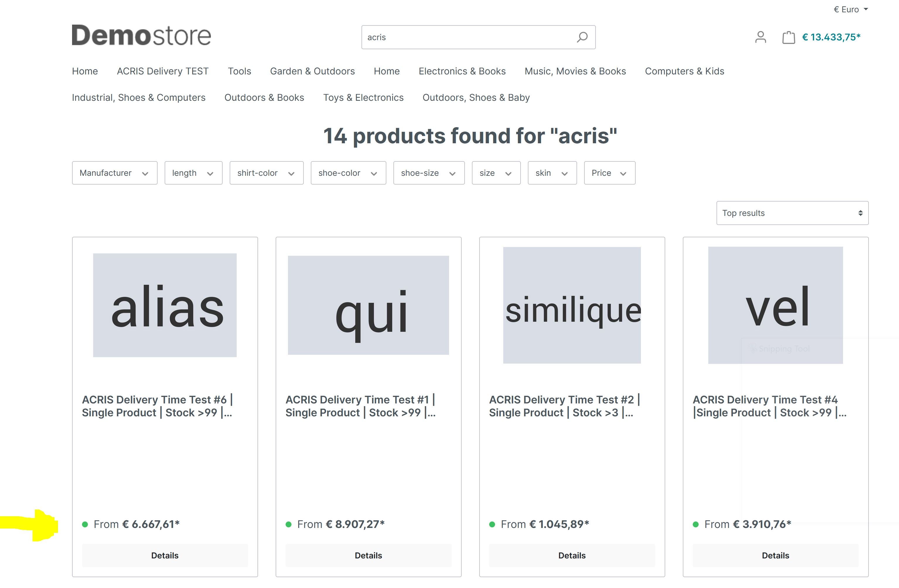899x588 pixels.
Task: Click the cart total € 13.433,75
Action: coord(831,37)
